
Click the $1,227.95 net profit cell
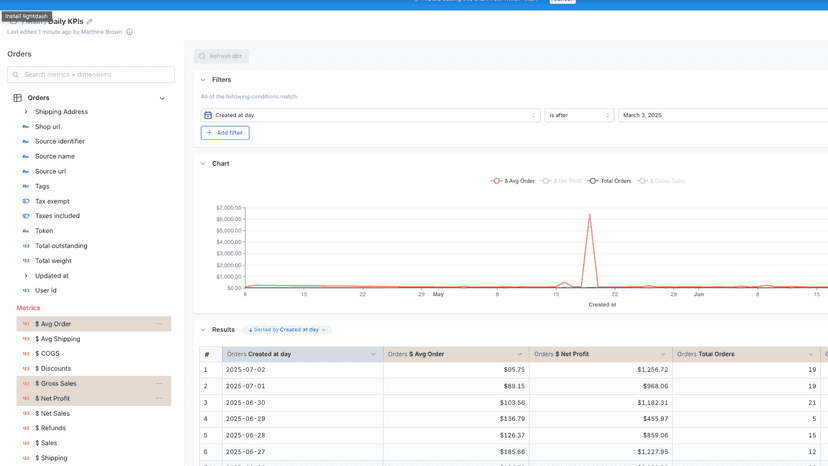[601, 452]
